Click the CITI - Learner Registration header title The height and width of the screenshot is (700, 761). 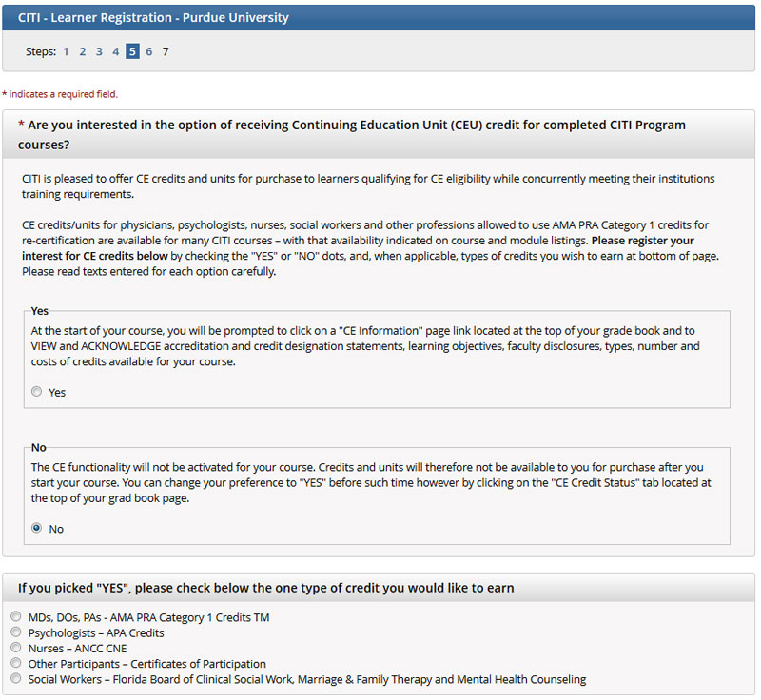point(153,17)
